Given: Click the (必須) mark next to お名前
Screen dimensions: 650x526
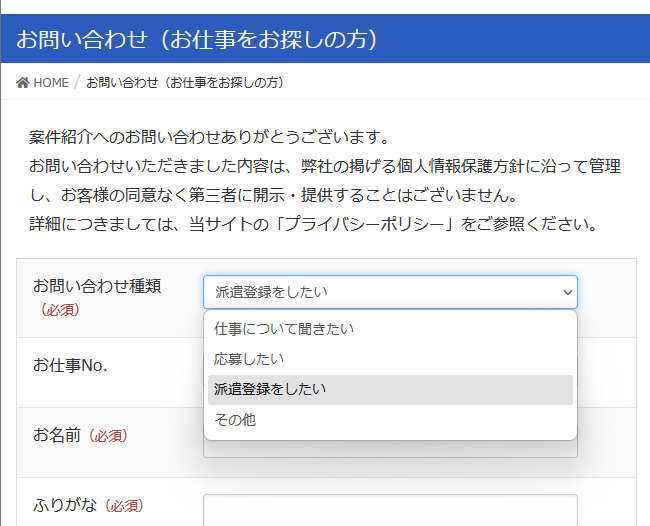Looking at the screenshot, I should coord(108,436).
